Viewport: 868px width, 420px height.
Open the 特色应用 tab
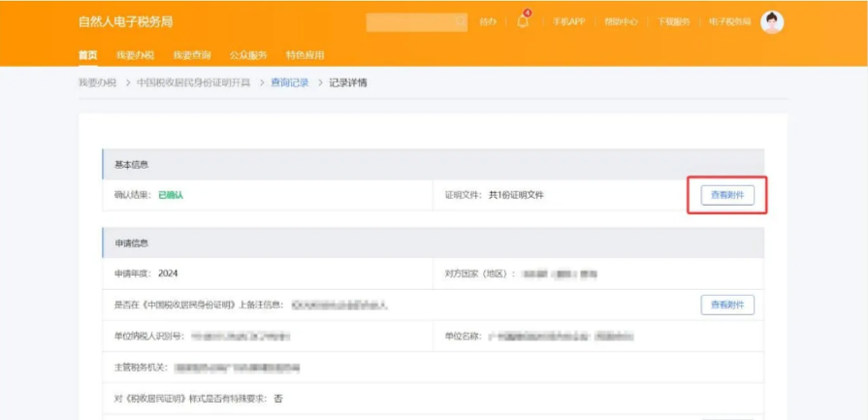click(305, 55)
